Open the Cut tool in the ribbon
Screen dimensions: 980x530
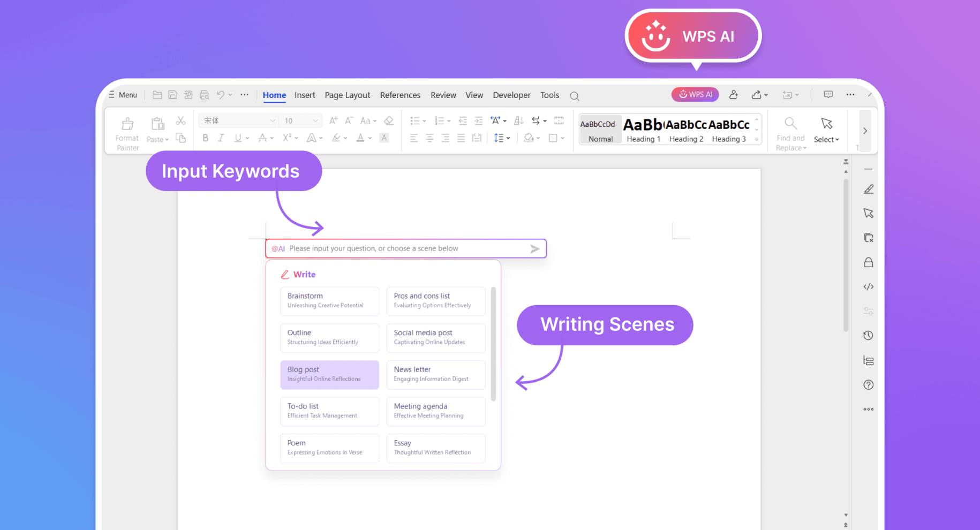point(180,120)
